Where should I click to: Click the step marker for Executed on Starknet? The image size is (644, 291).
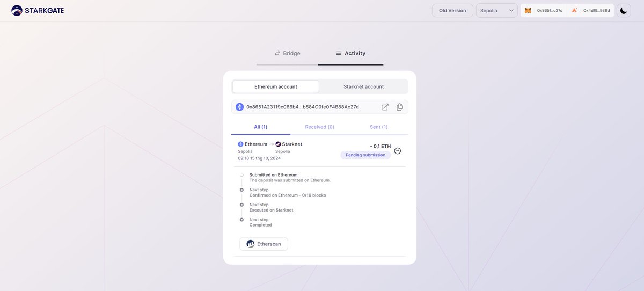tap(241, 205)
